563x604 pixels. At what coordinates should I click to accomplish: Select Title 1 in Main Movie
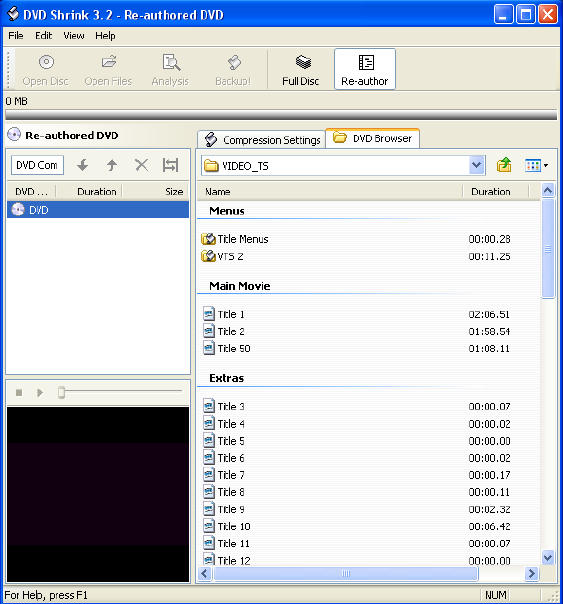pyautogui.click(x=224, y=314)
